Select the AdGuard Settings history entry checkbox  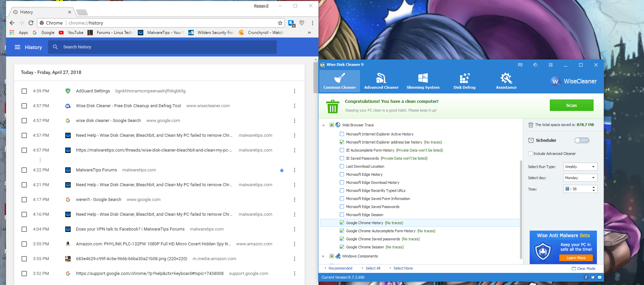coord(24,91)
